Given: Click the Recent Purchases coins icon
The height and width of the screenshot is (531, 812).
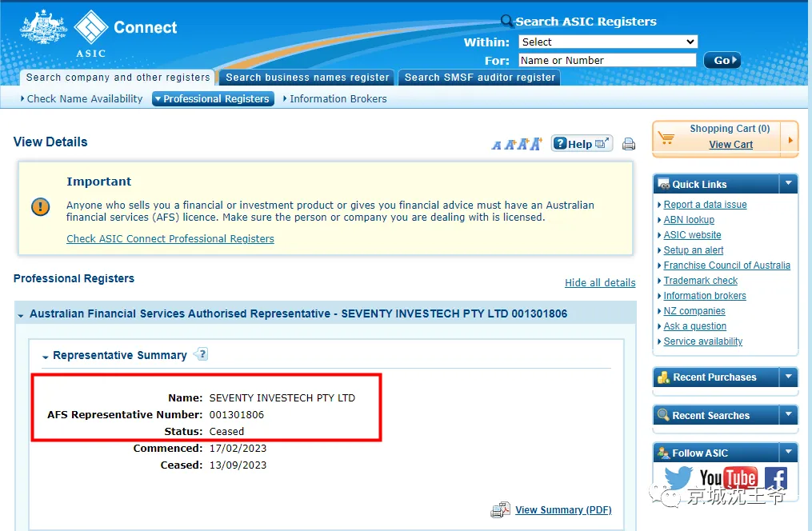Looking at the screenshot, I should pos(663,377).
